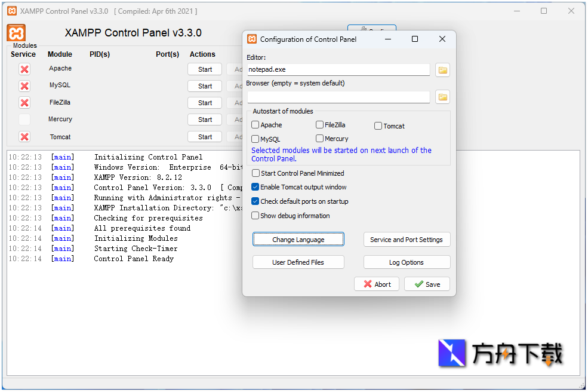Viewport: 588px width, 392px height.
Task: Click 'Initializing Control Panel' log entry
Action: (148, 157)
